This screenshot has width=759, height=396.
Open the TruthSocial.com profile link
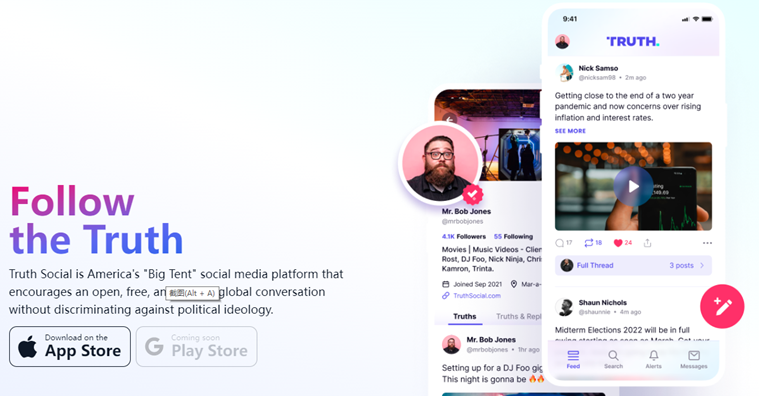point(477,296)
